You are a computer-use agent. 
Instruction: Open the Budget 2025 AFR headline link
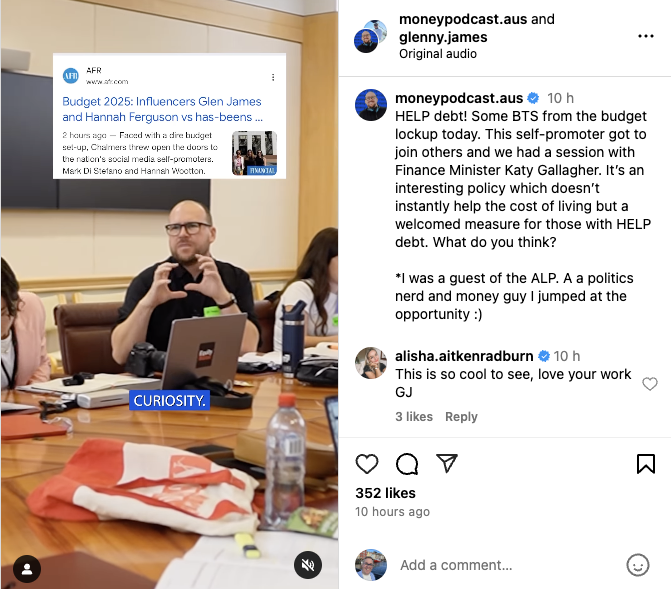162,109
